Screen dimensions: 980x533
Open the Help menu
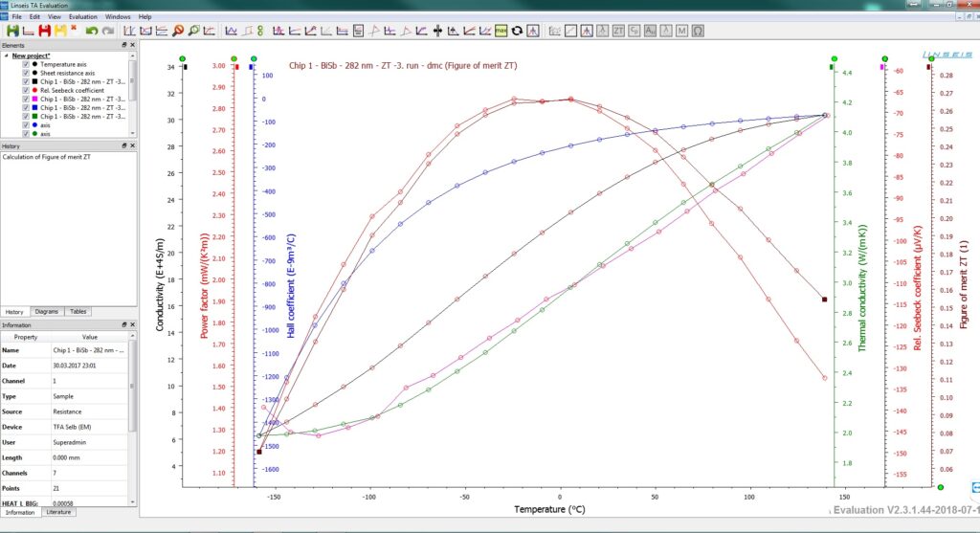[145, 17]
